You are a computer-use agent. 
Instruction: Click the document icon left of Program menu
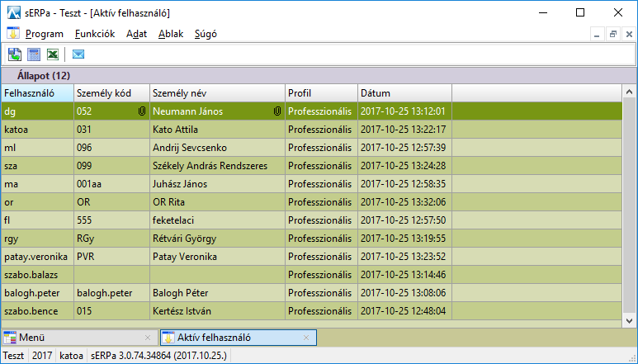point(13,33)
